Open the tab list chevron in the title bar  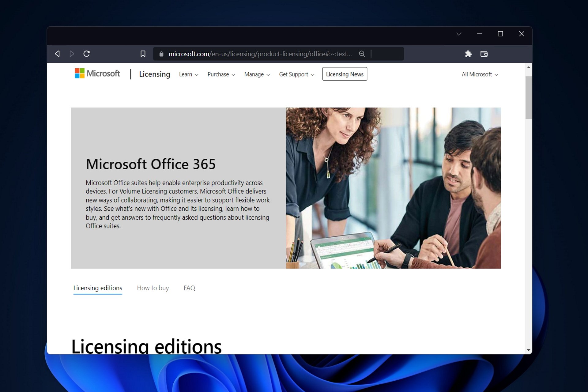coord(459,34)
